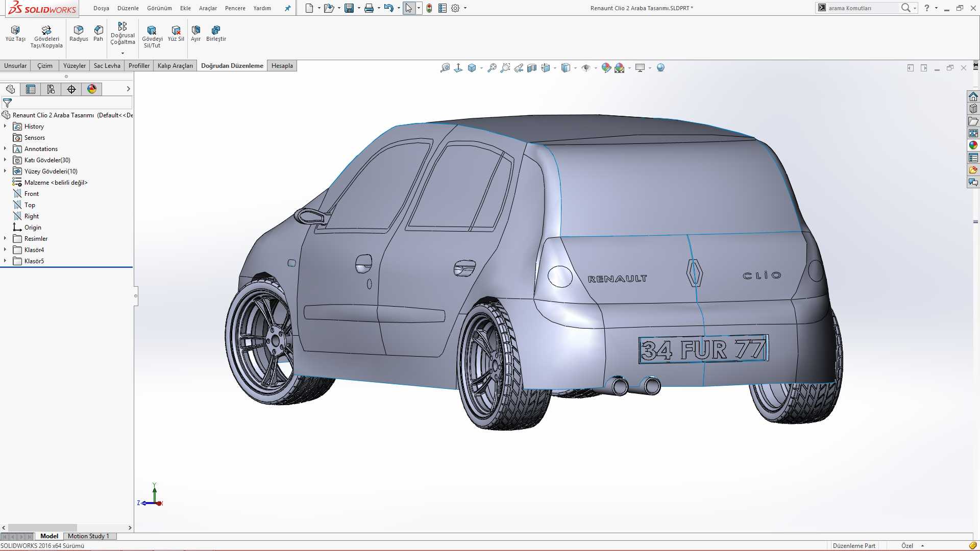Click feature tree horizontal scrollbar
This screenshot has height=551, width=980.
click(x=42, y=528)
